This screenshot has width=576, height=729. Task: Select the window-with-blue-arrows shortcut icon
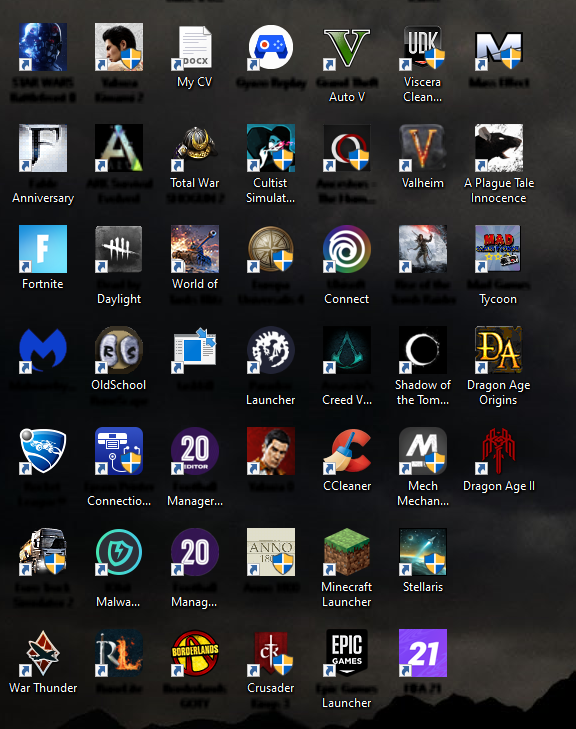click(195, 350)
